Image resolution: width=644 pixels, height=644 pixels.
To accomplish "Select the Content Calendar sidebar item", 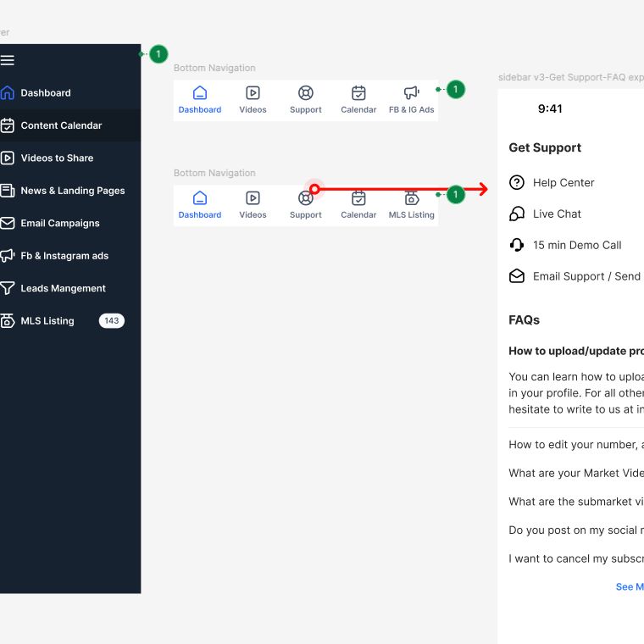I will click(x=61, y=125).
